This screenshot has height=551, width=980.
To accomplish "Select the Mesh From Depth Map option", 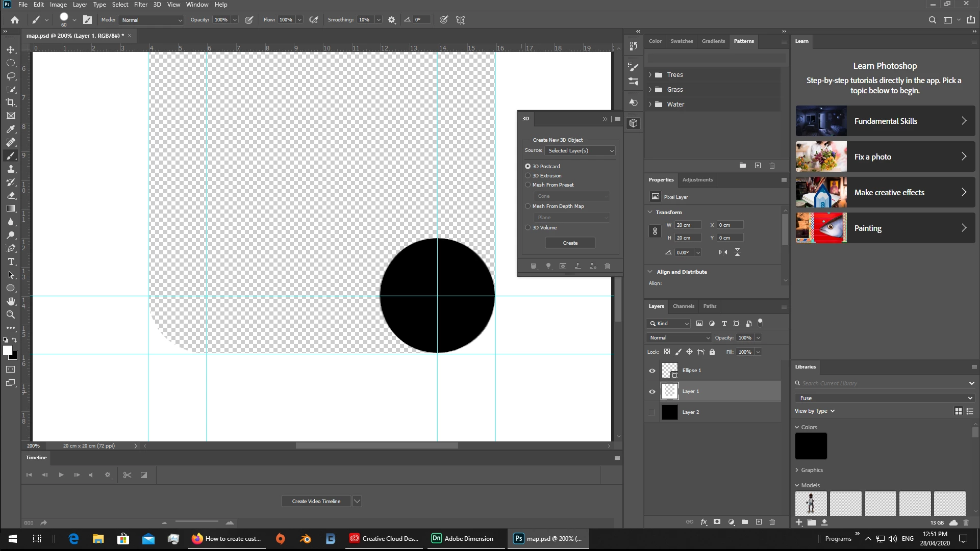I will coord(528,206).
